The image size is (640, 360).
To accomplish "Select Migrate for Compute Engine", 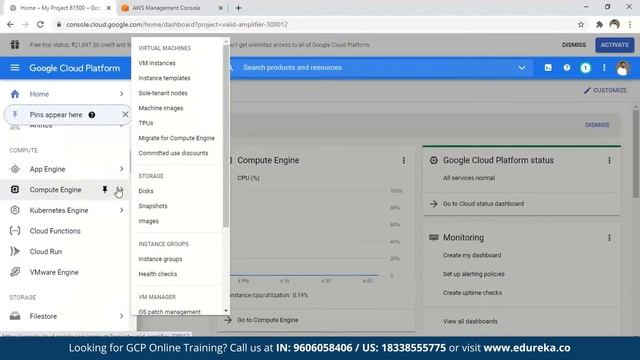I will coord(177,138).
